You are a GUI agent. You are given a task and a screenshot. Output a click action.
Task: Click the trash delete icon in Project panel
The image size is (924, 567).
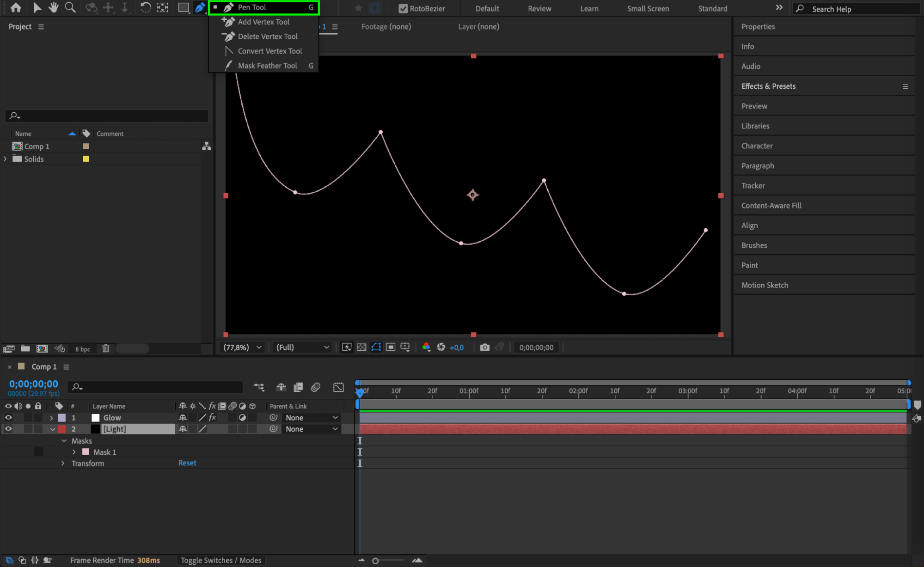[x=106, y=348]
